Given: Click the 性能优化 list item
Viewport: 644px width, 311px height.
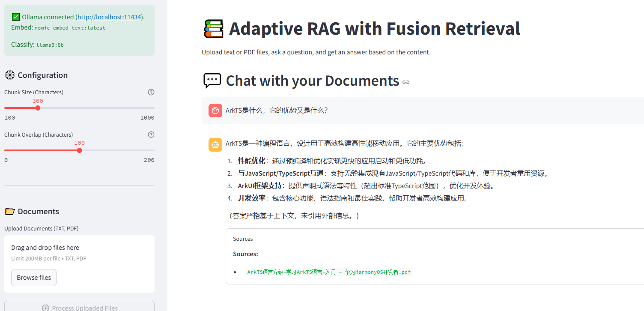Looking at the screenshot, I should pos(333,161).
